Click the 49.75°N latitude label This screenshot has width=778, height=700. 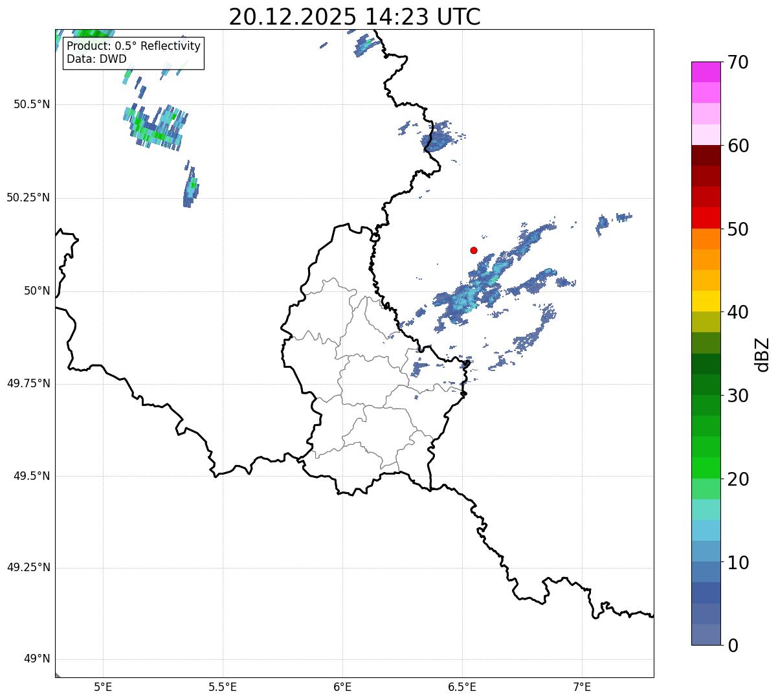point(28,383)
